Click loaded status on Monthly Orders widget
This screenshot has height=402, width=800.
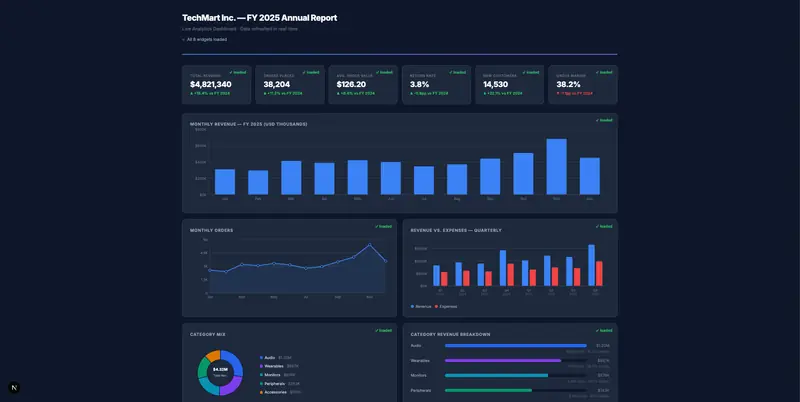[384, 227]
